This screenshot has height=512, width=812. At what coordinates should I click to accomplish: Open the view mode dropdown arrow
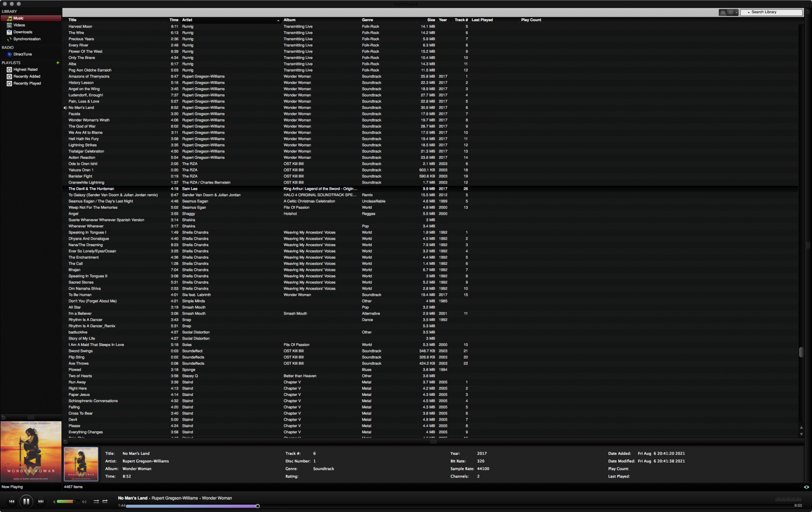[x=736, y=13]
